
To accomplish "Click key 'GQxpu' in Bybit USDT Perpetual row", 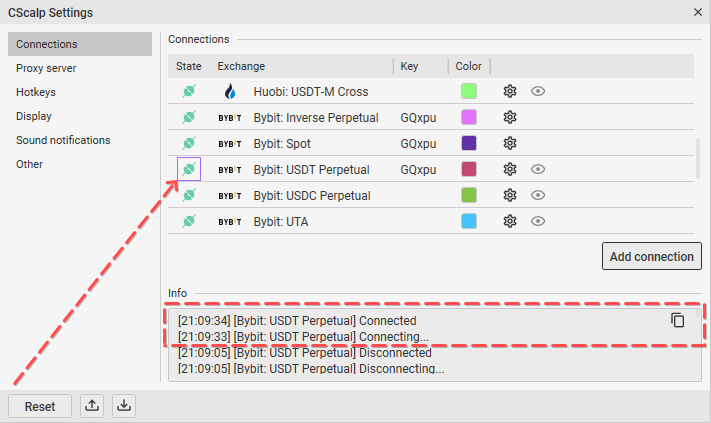I will click(x=418, y=170).
